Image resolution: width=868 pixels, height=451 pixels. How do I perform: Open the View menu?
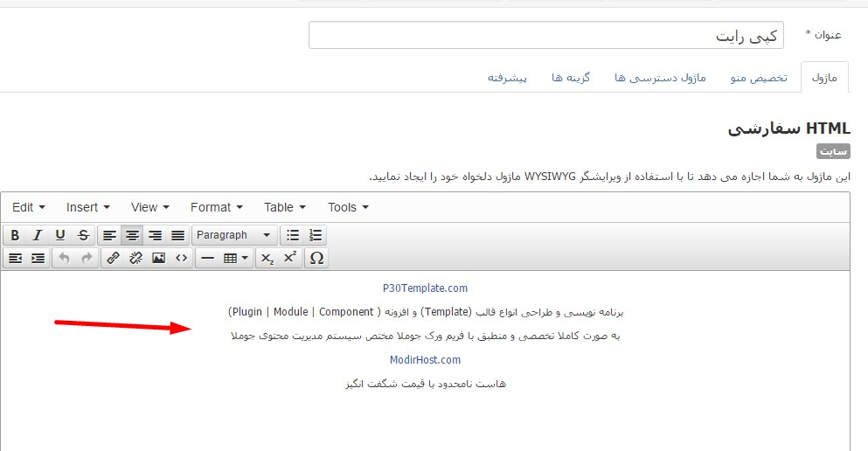pyautogui.click(x=150, y=207)
